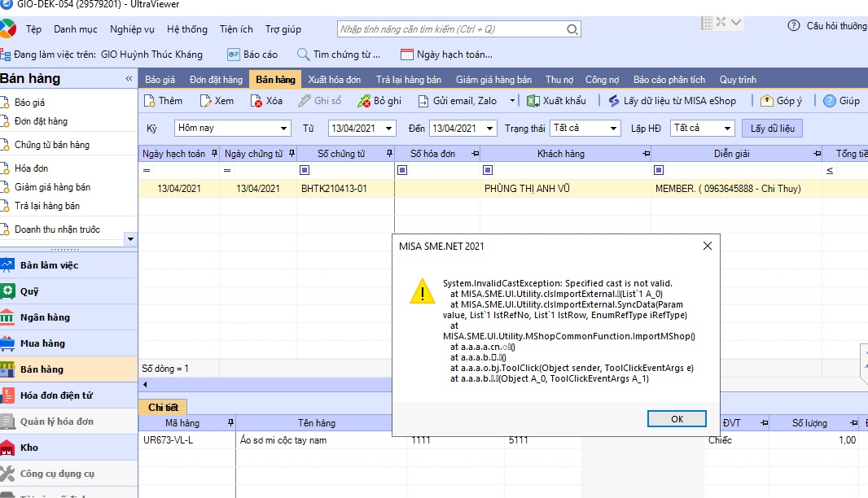The width and height of the screenshot is (868, 498).
Task: Click the Báo cáo report icon
Action: (x=233, y=55)
